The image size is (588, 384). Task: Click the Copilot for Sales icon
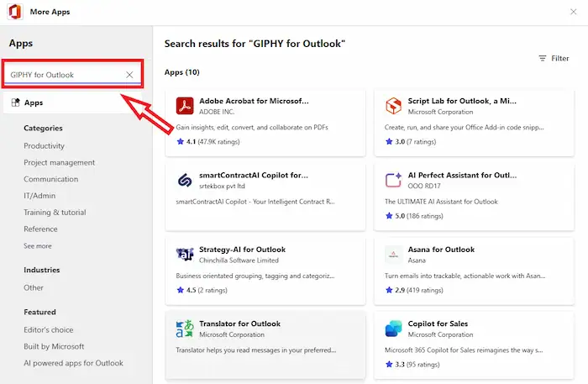coord(393,329)
